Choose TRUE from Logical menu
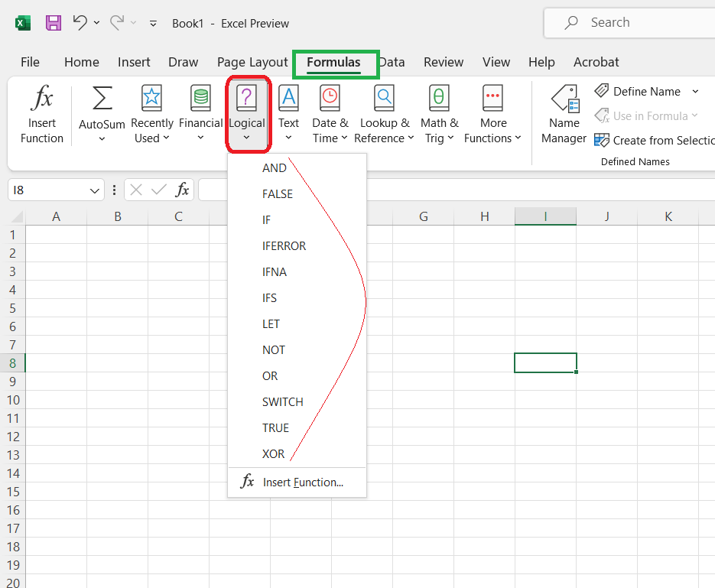Viewport: 715px width, 588px height. [297, 427]
